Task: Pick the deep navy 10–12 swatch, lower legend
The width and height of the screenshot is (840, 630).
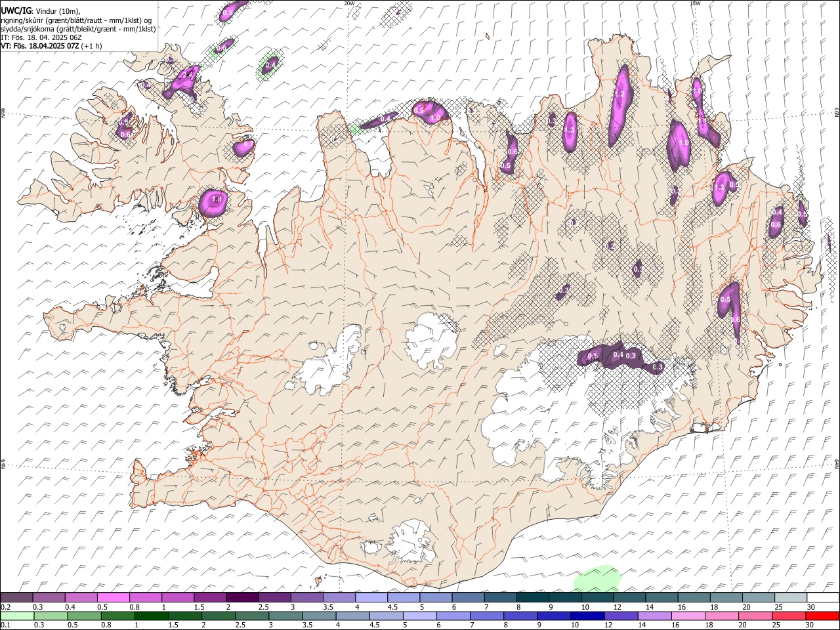Action: point(587,616)
